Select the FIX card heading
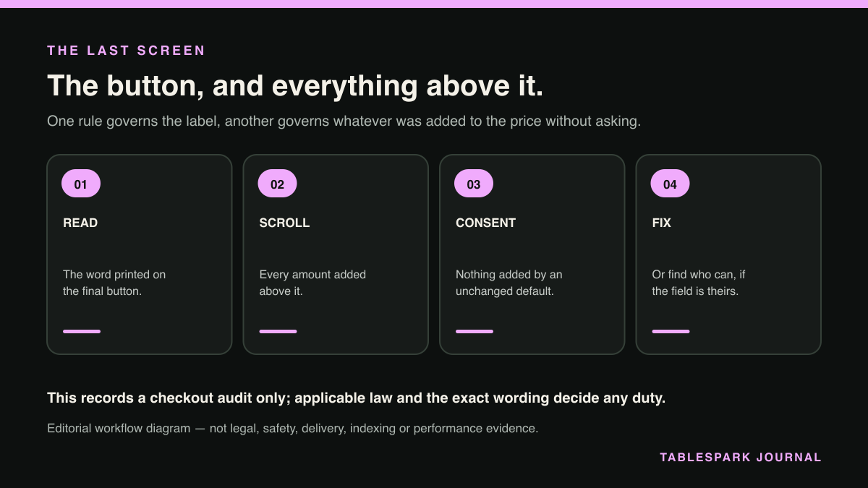This screenshot has height=488, width=868. point(662,223)
